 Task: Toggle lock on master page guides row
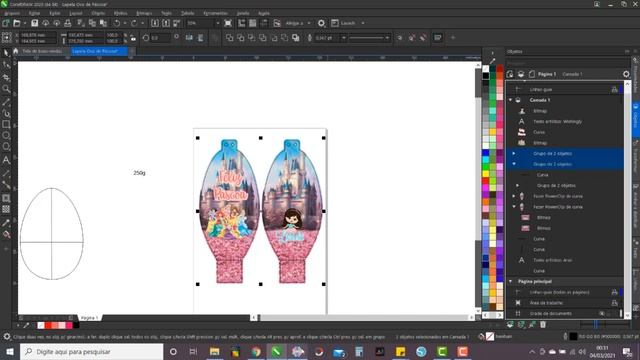click(614, 292)
